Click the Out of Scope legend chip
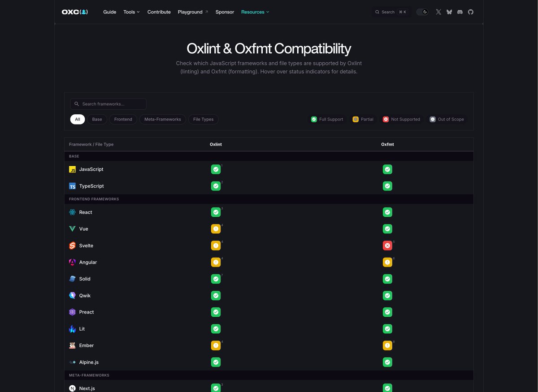The image size is (538, 392). pyautogui.click(x=447, y=119)
